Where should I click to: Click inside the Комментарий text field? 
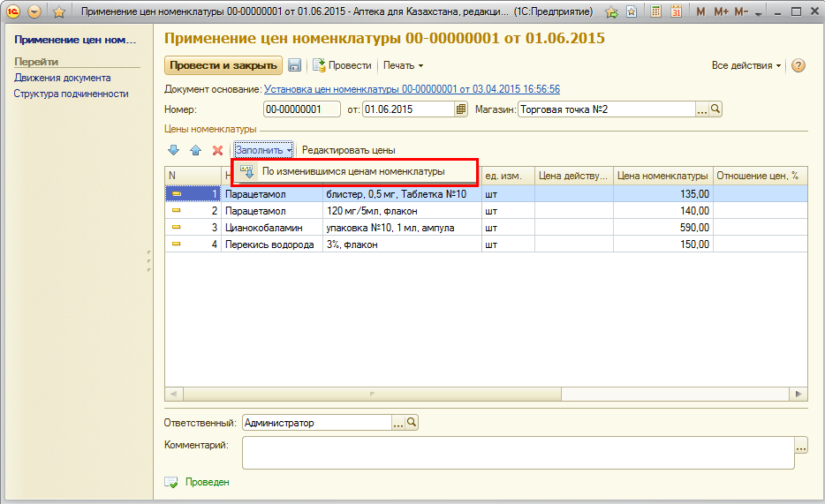[518, 454]
